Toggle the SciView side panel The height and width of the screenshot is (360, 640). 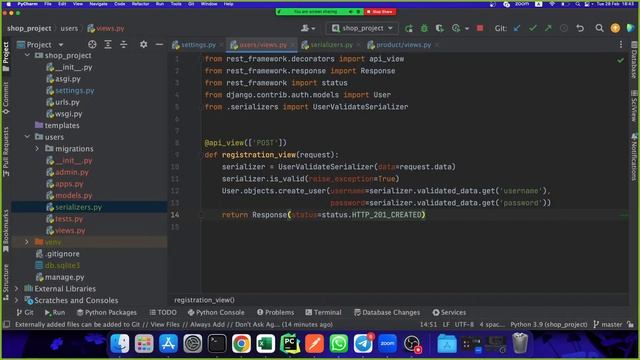pos(634,105)
